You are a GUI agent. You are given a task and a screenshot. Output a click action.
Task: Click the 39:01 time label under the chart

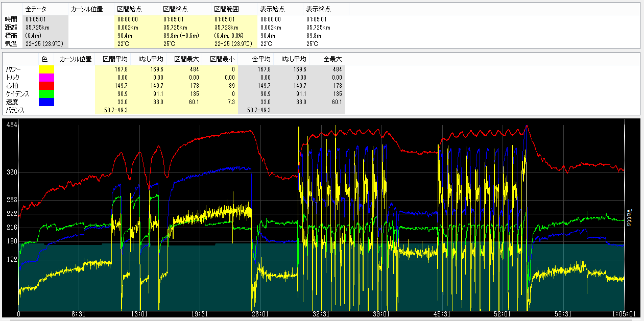(381, 314)
